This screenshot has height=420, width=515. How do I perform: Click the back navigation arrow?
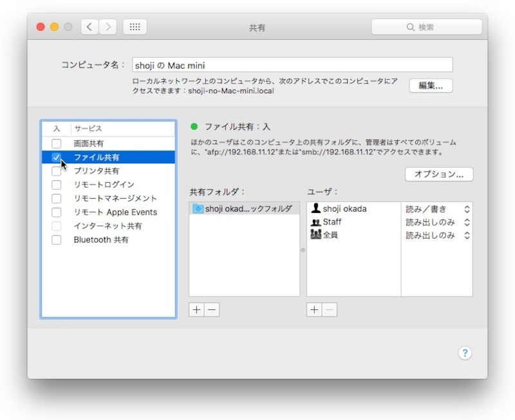point(89,27)
